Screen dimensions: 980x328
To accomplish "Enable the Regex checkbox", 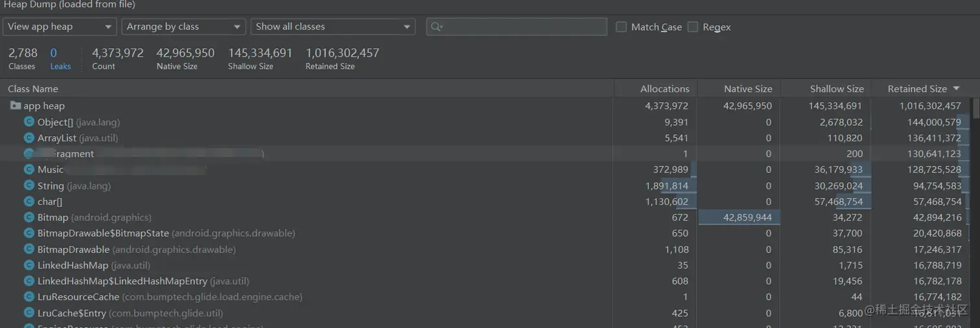I will [693, 27].
